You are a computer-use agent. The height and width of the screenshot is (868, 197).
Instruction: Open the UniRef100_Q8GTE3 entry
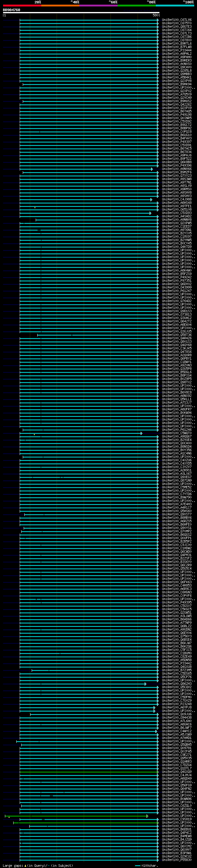coord(176,26)
